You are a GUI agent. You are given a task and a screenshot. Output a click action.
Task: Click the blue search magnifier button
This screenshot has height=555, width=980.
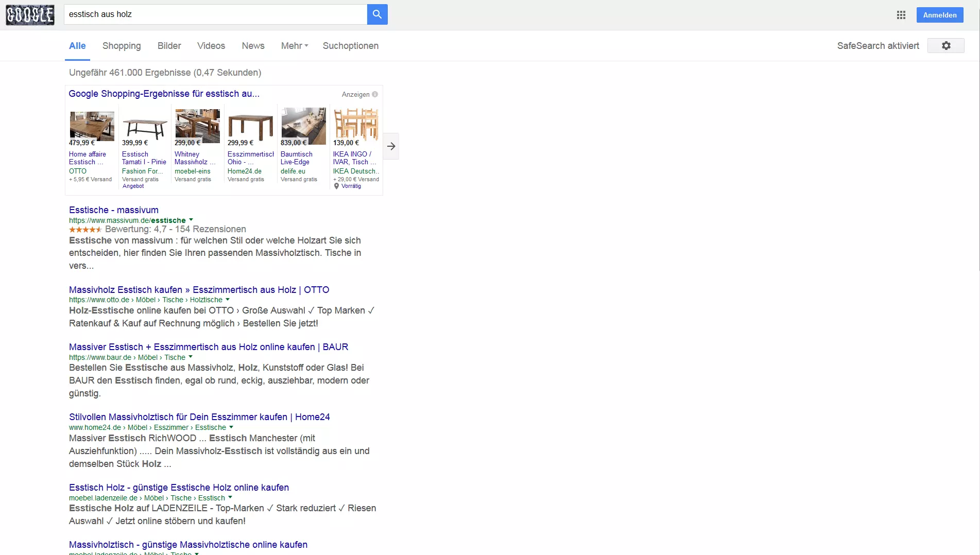[377, 14]
